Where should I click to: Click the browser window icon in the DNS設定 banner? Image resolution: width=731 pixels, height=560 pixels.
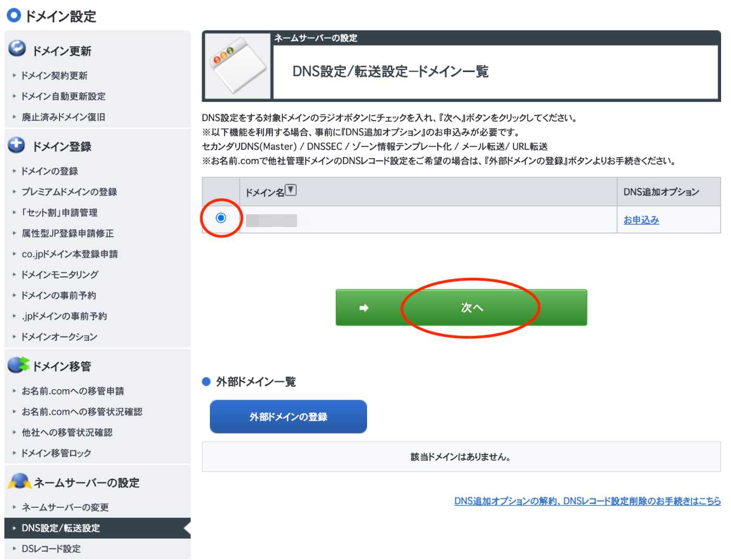pyautogui.click(x=238, y=64)
